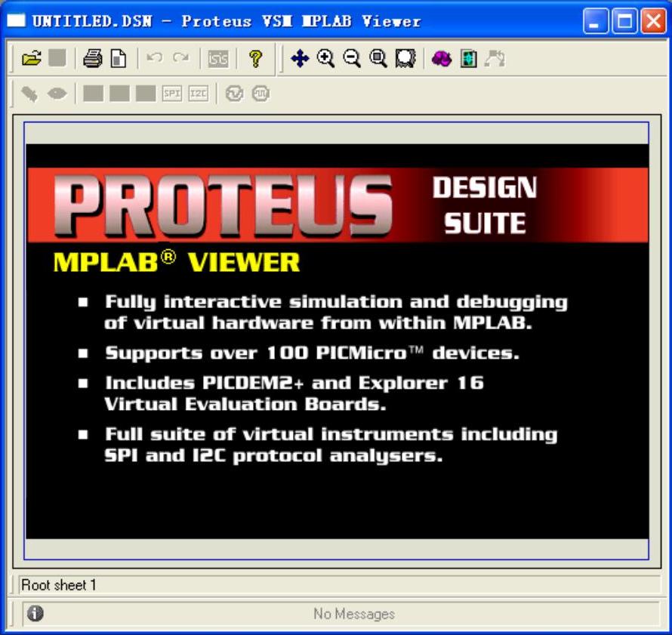The image size is (672, 635).
Task: Minimize the Proteus VSM MPLAB Viewer window
Action: point(596,20)
